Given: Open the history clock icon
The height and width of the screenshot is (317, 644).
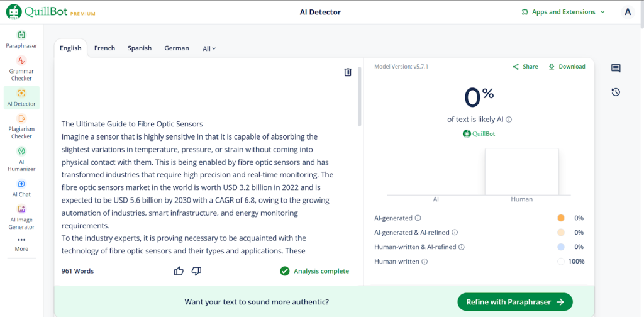Looking at the screenshot, I should (616, 92).
